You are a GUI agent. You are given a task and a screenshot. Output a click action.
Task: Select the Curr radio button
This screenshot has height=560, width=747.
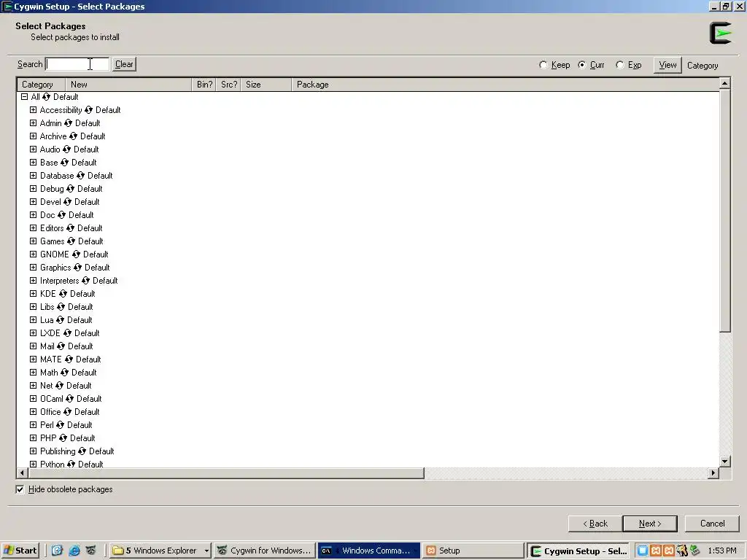tap(581, 65)
